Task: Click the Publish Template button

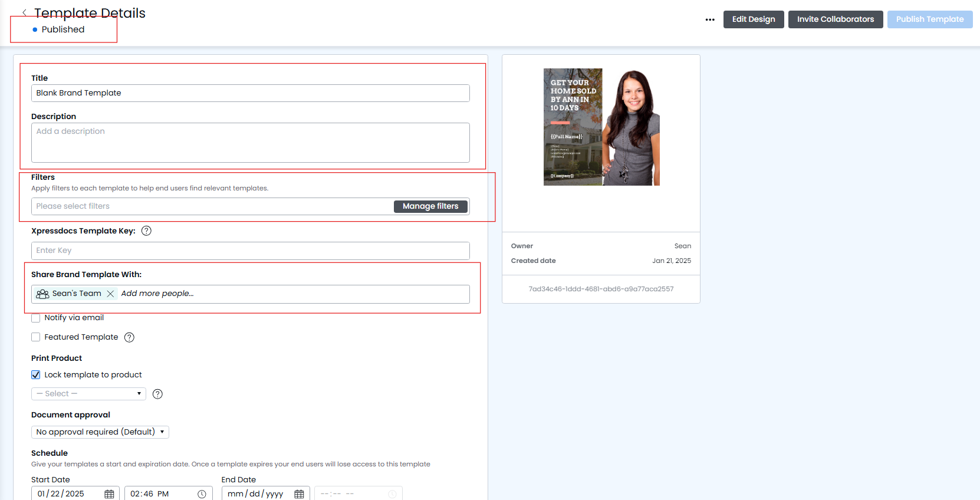Action: coord(929,19)
